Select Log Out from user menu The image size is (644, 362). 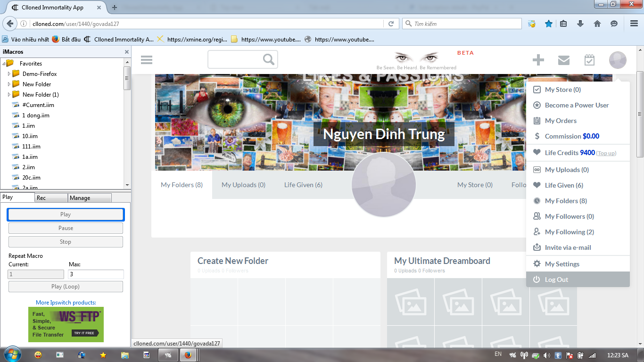click(556, 280)
